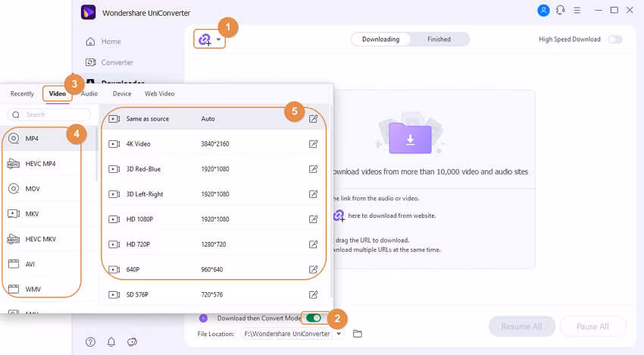Select the Web Video tab

(159, 94)
